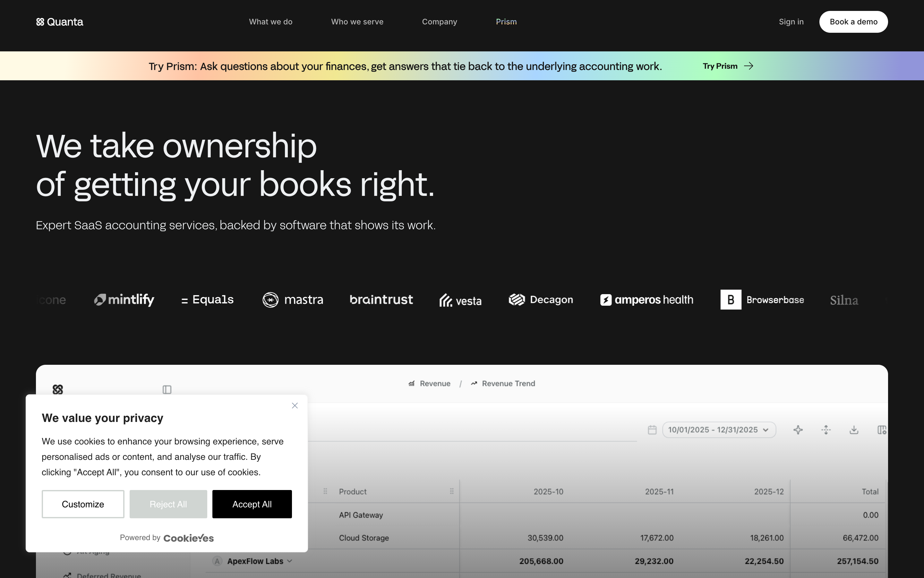The width and height of the screenshot is (924, 578).
Task: Click the Decagon logo
Action: coord(541,300)
